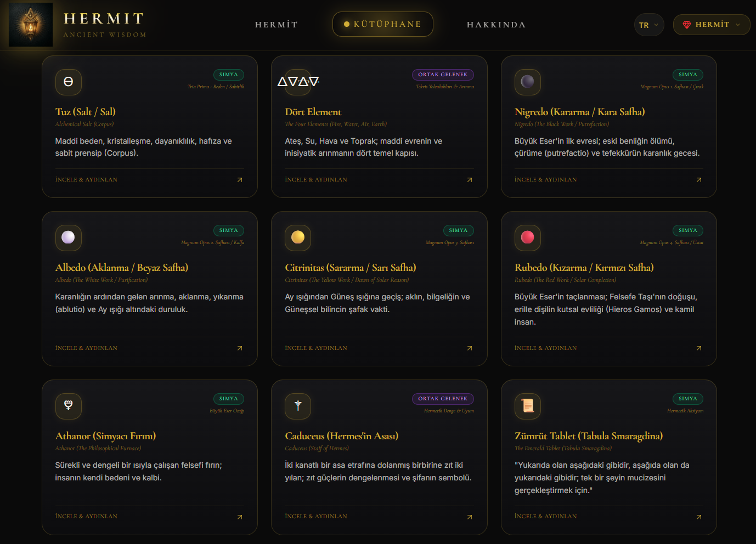Select the Citrinitas yellow sphere icon
Screen dimensions: 756x544
[298, 237]
